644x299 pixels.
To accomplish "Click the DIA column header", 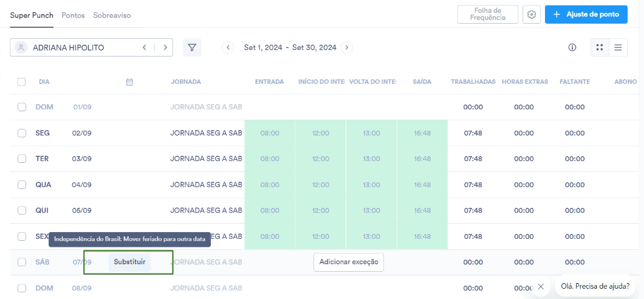I will point(44,81).
